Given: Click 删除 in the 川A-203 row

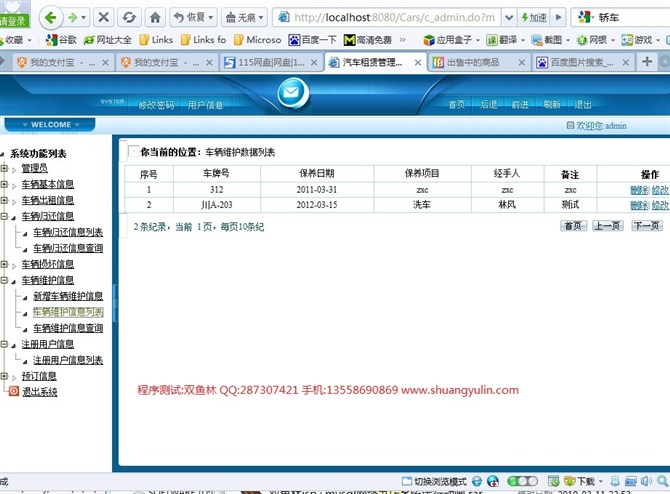Looking at the screenshot, I should (639, 205).
